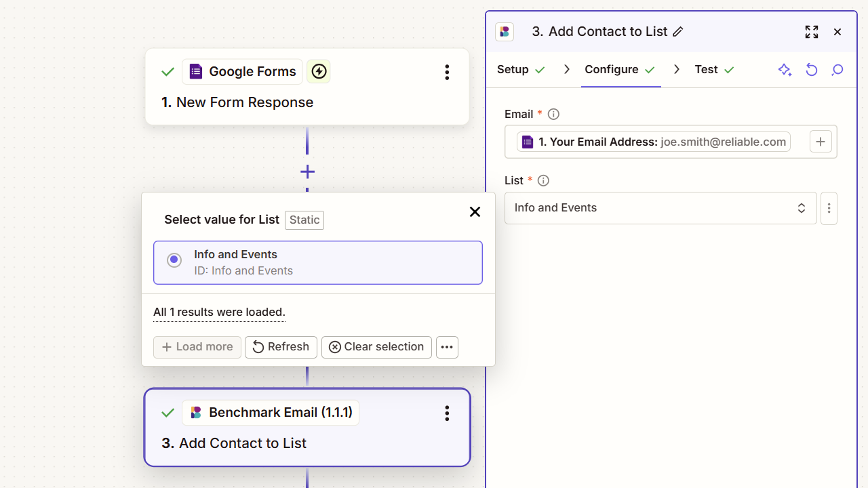This screenshot has width=868, height=488.
Task: Close the Select value for List popup
Action: [475, 212]
